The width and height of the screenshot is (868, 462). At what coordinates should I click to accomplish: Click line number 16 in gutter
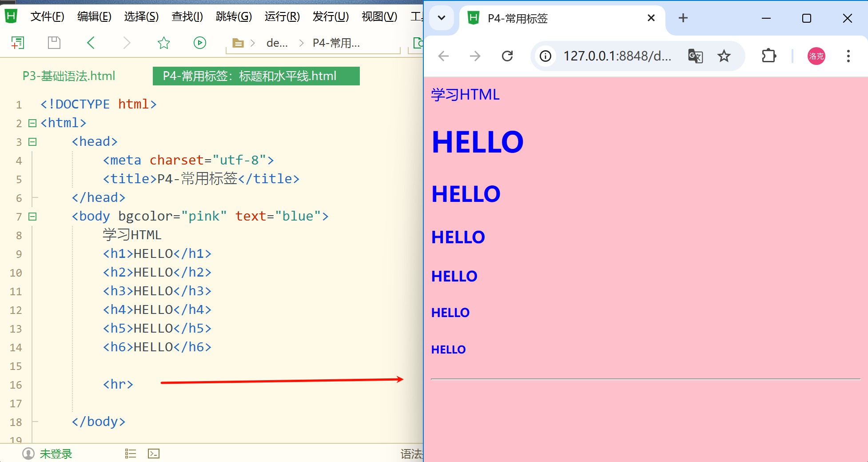[x=16, y=385]
